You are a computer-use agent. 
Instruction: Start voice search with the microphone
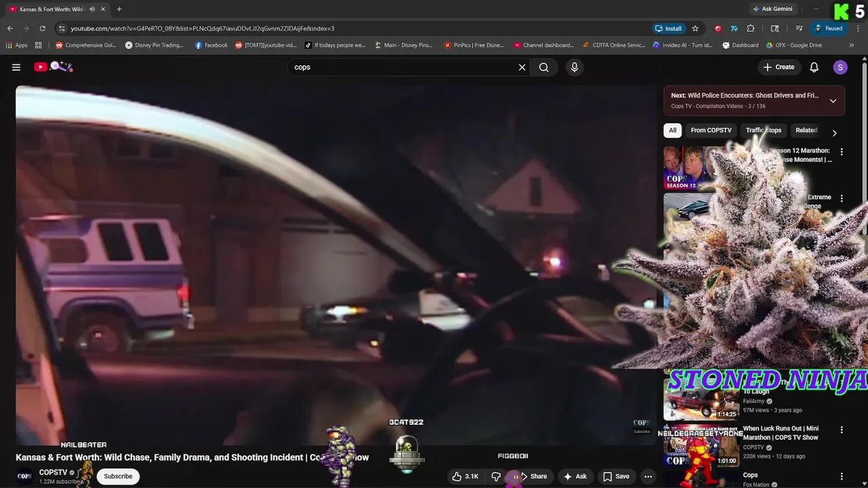[574, 67]
